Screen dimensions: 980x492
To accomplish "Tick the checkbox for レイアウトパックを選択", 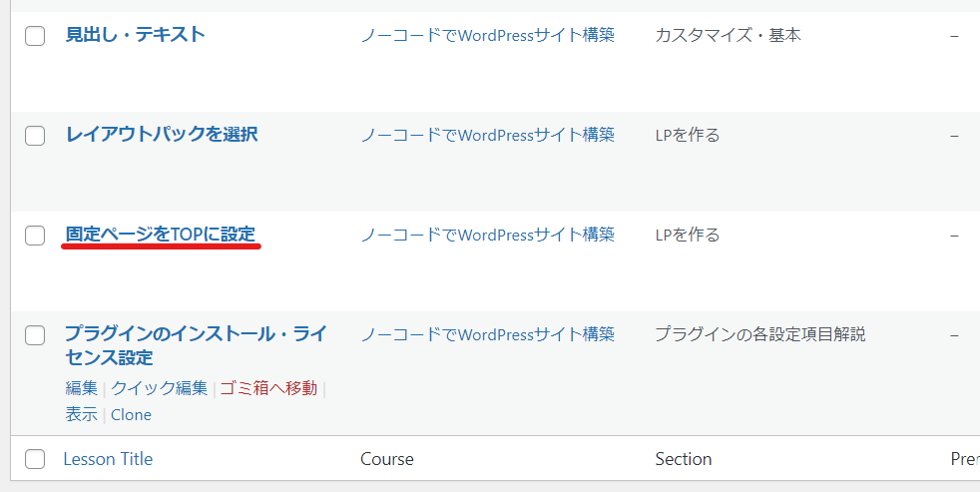I will point(35,136).
